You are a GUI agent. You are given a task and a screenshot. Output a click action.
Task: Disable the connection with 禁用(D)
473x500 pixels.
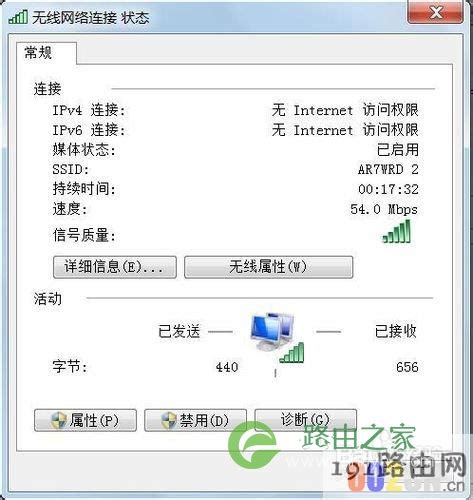195,421
